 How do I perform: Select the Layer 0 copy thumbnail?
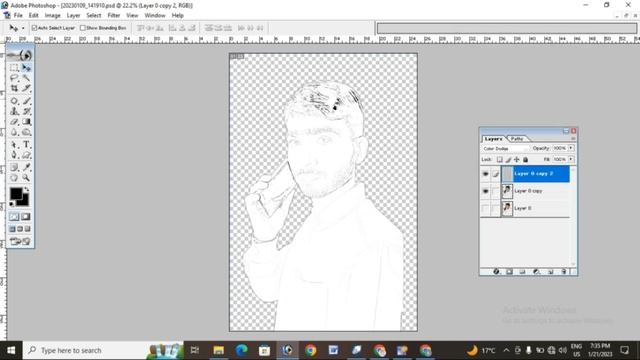coord(507,191)
